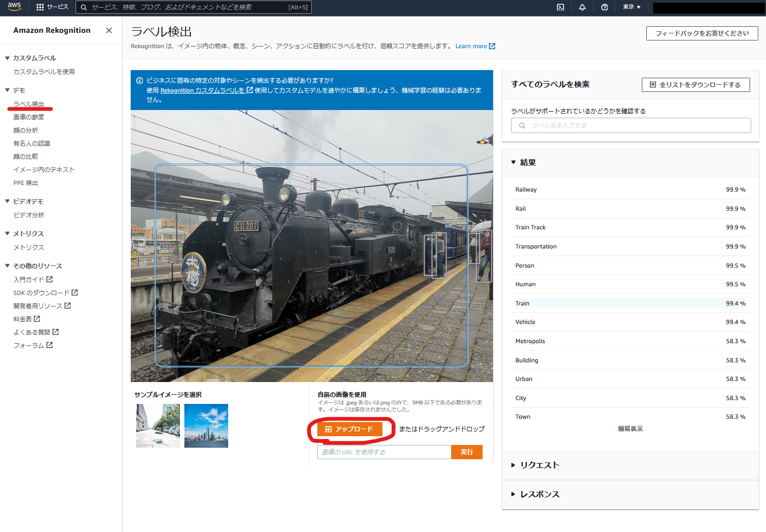
Task: Click 簡易表示 to show fewer results
Action: [x=630, y=429]
